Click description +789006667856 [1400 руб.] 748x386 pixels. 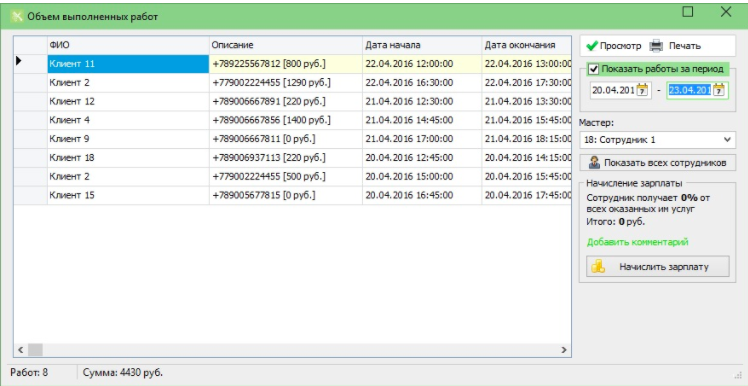point(286,120)
